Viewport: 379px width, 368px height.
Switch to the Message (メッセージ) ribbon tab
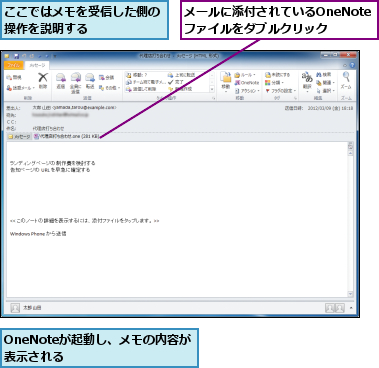[37, 65]
